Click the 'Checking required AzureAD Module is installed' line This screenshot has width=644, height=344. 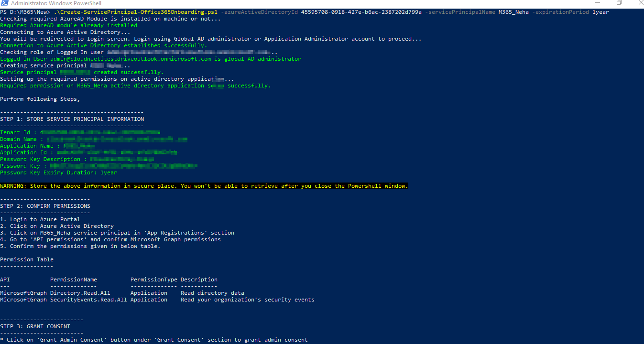[x=110, y=19]
